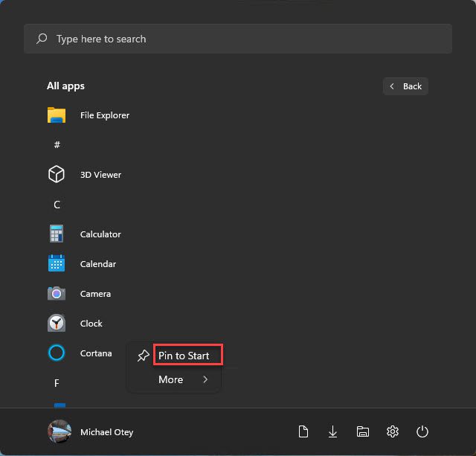Launch the Cortana circle icon
The height and width of the screenshot is (456, 476).
[x=57, y=353]
